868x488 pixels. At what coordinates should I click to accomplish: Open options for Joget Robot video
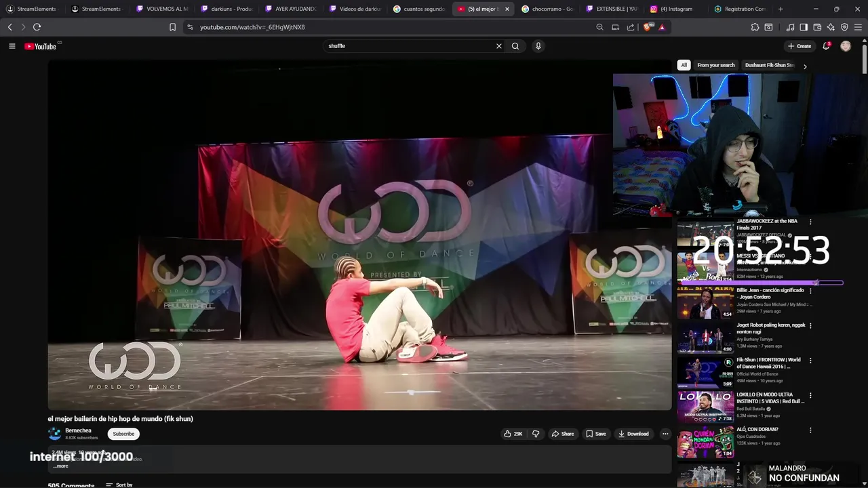810,325
